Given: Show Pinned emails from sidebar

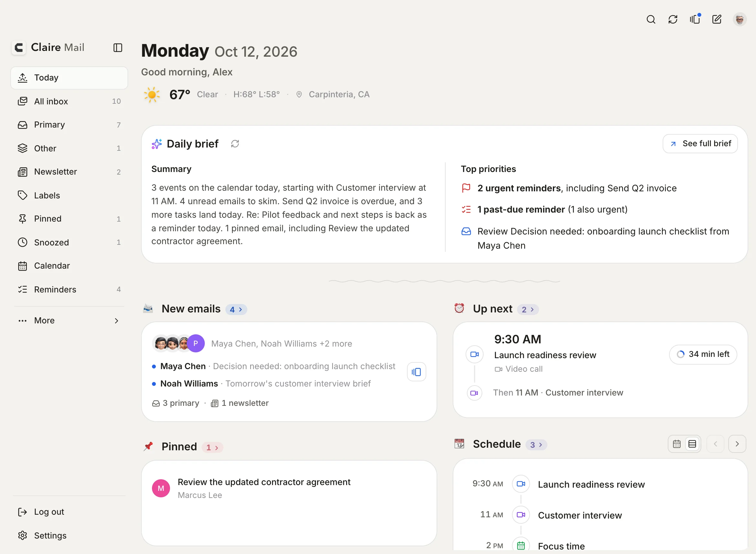Looking at the screenshot, I should click(x=69, y=219).
